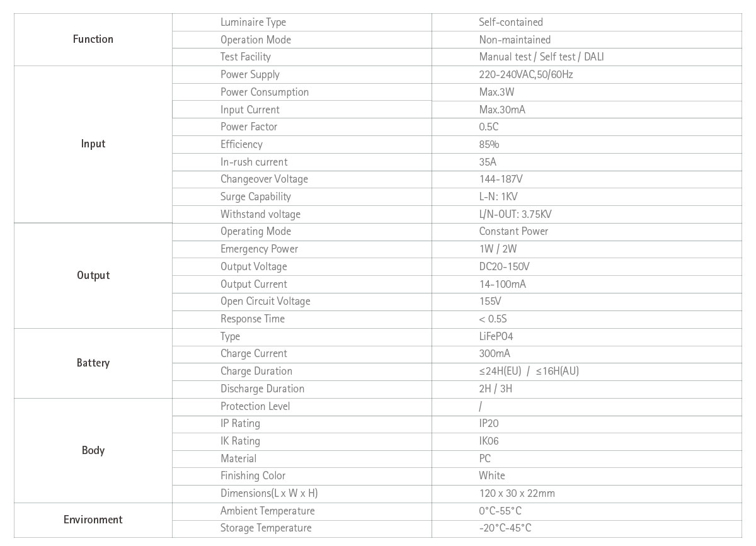
Task: Click the L/N-OUT: 3.75KV value
Action: coord(515,214)
